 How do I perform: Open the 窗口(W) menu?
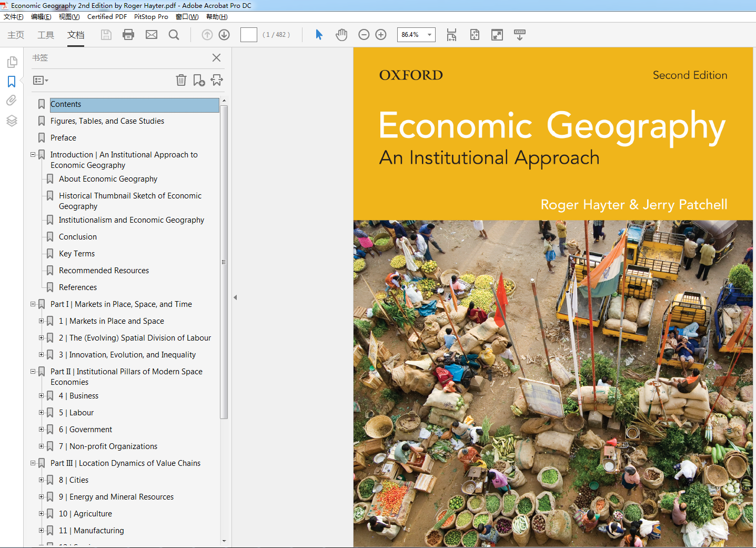[187, 17]
